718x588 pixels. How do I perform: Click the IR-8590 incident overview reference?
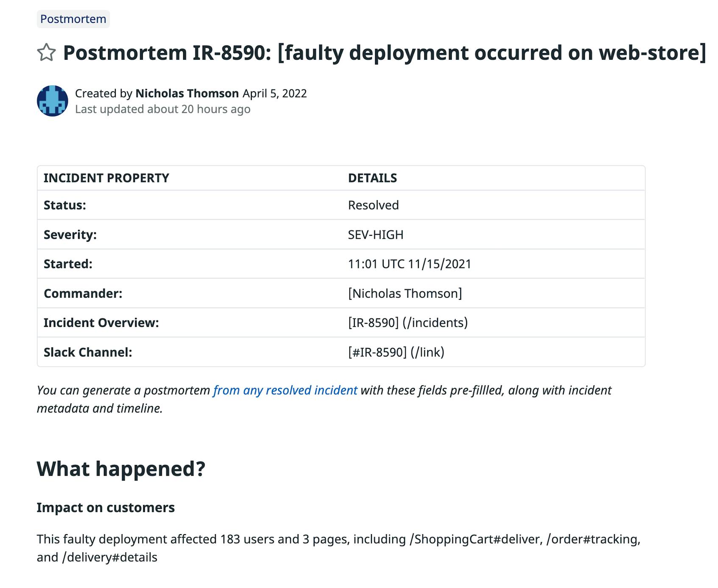408,322
